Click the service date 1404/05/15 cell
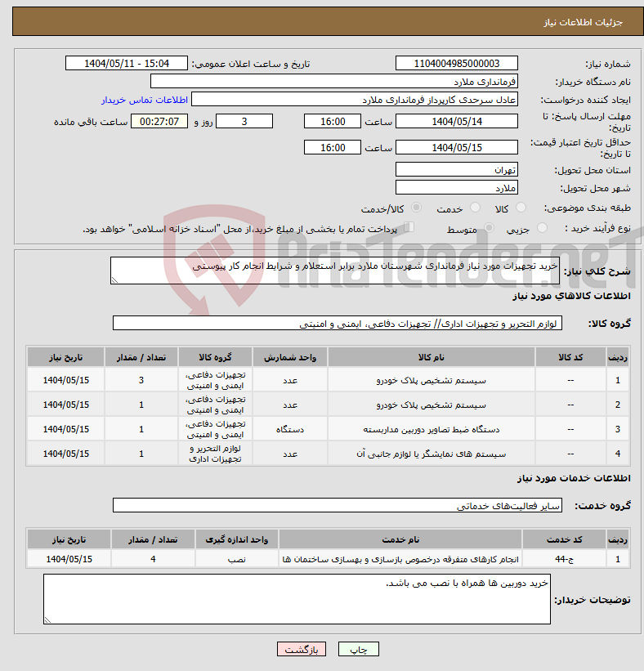This screenshot has height=671, width=644. click(x=69, y=559)
